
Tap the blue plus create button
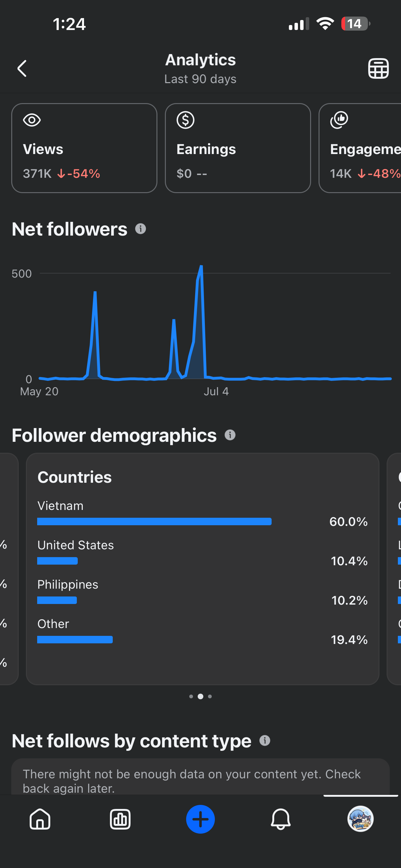pos(200,819)
